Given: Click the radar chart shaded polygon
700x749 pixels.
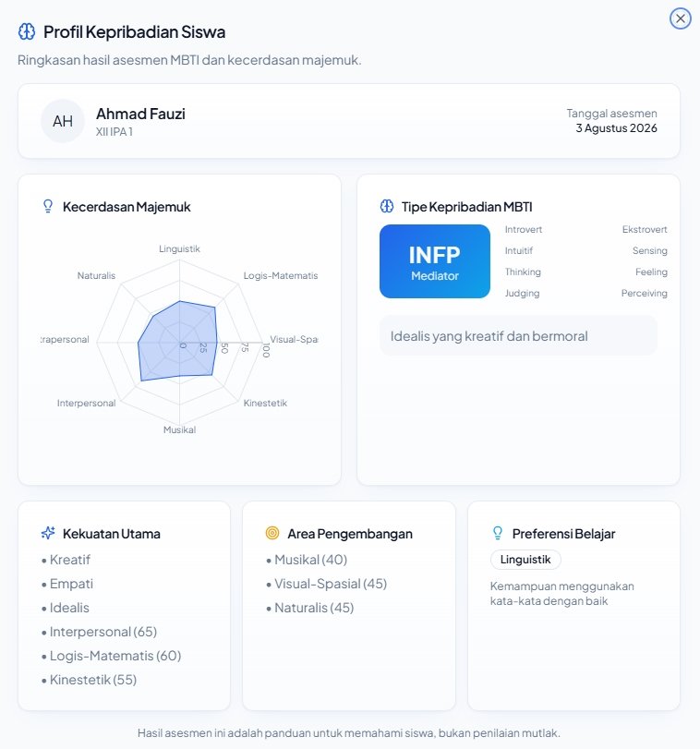Looking at the screenshot, I should click(x=177, y=341).
